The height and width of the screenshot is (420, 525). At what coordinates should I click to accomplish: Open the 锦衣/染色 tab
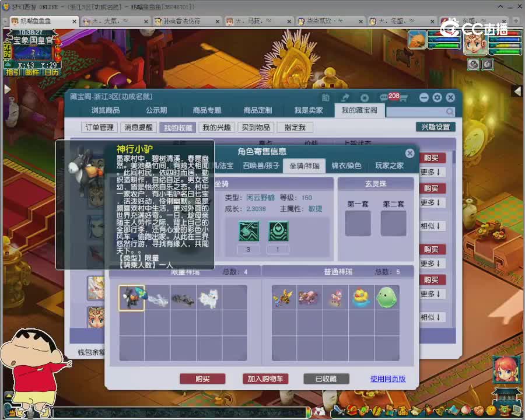click(346, 166)
